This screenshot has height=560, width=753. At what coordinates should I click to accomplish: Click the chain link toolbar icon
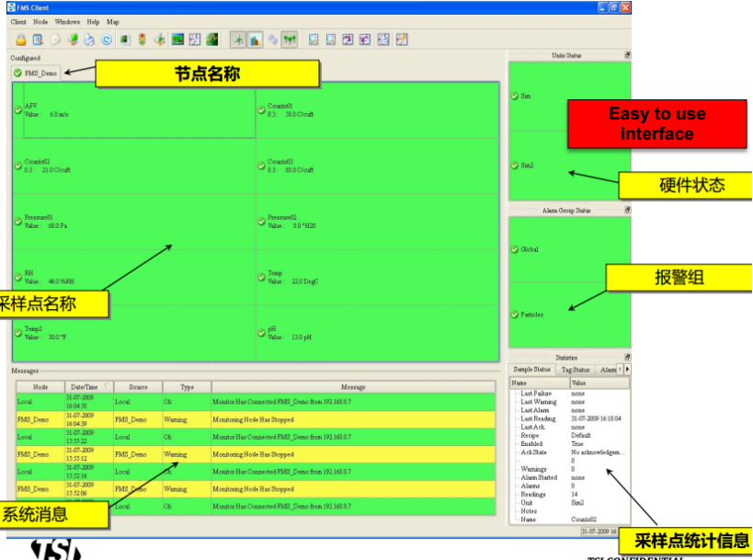click(x=273, y=40)
